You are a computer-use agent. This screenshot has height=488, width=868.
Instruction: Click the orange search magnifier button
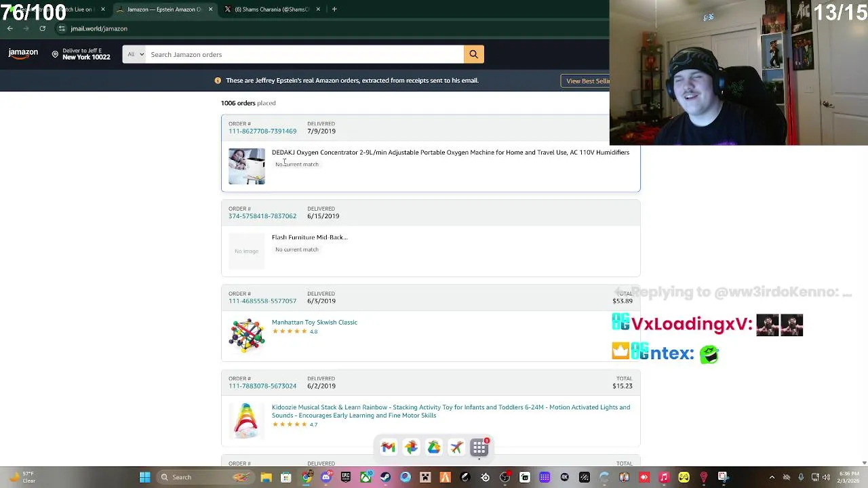click(473, 54)
